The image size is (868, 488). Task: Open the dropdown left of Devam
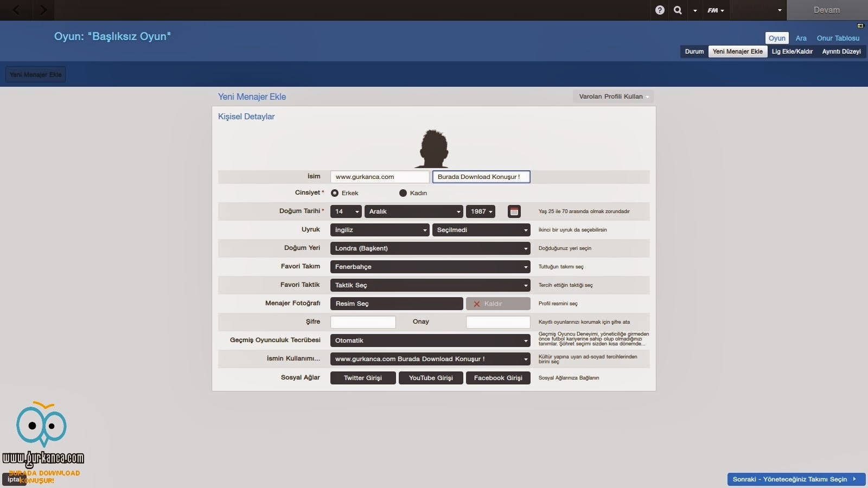[759, 10]
